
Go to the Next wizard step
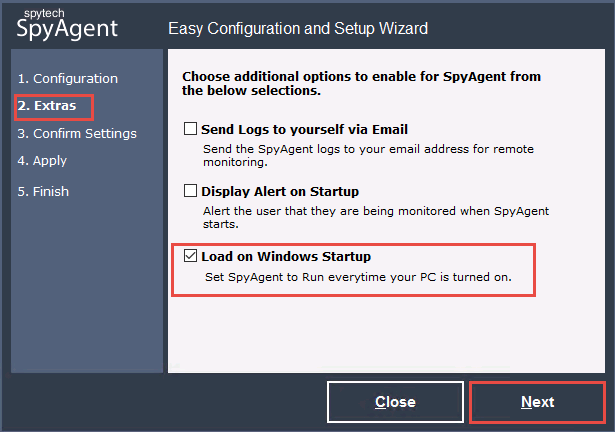(537, 402)
